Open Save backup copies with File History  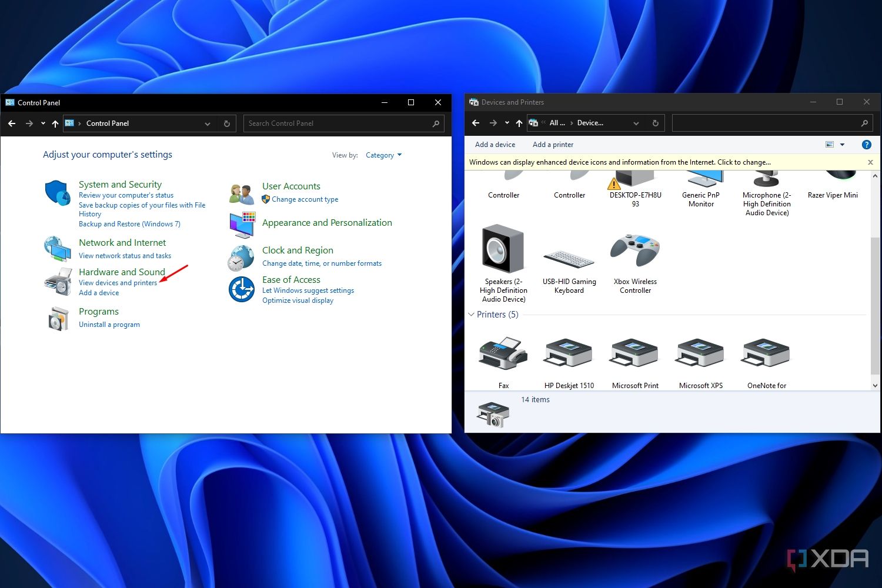[x=142, y=209]
